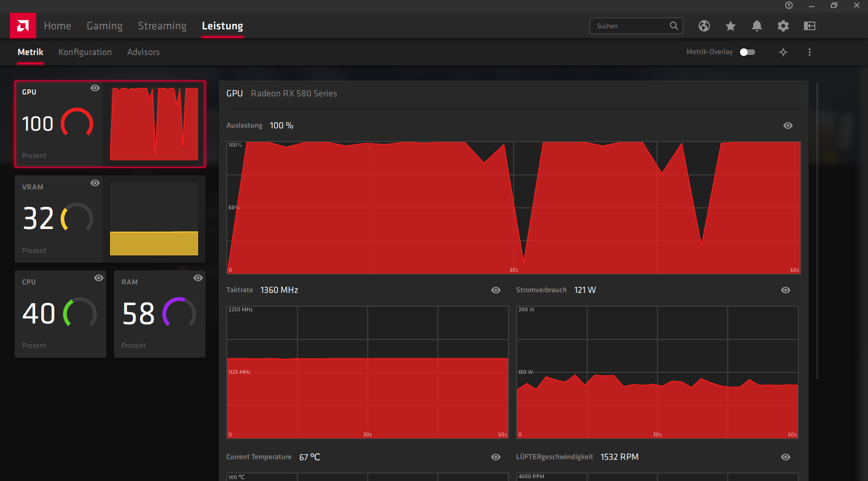Image resolution: width=868 pixels, height=481 pixels.
Task: Click the right-side vertical scrollbar
Action: (x=817, y=230)
